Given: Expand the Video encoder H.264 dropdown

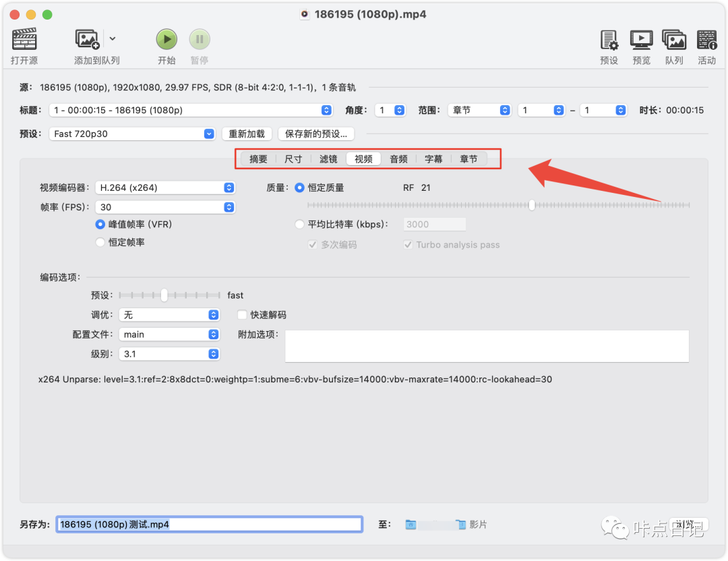Looking at the screenshot, I should pos(164,188).
